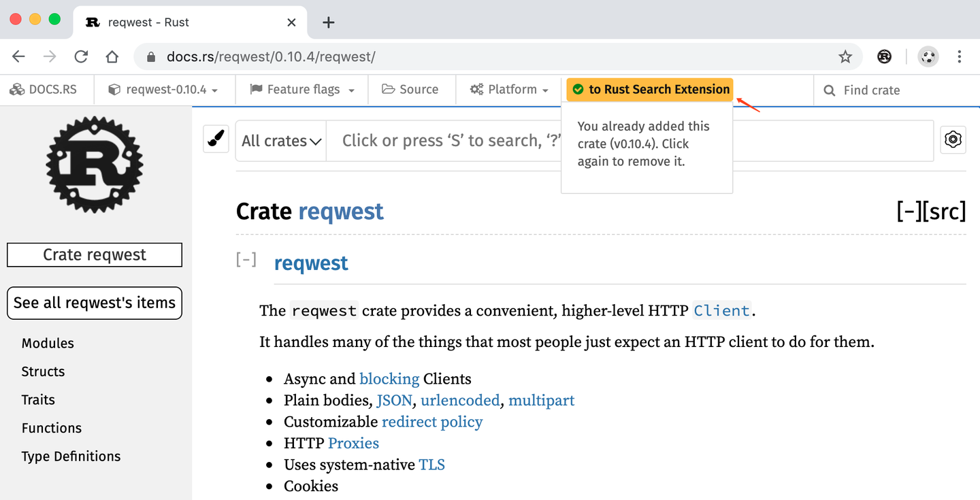
Task: Open the urlencoded link
Action: [460, 400]
